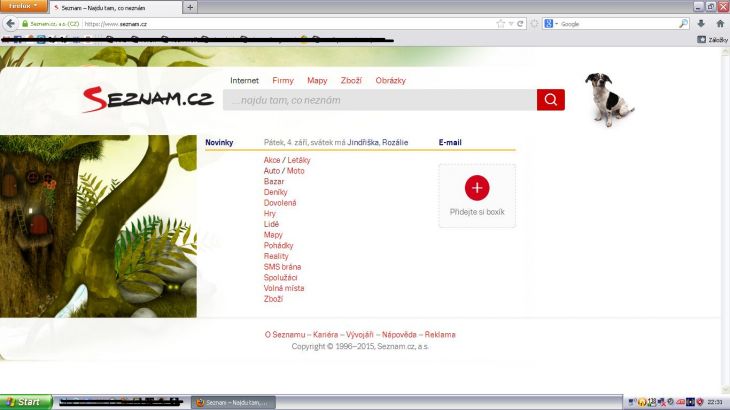Click the Google search magnifier icon
The width and height of the screenshot is (730, 410).
pos(683,24)
